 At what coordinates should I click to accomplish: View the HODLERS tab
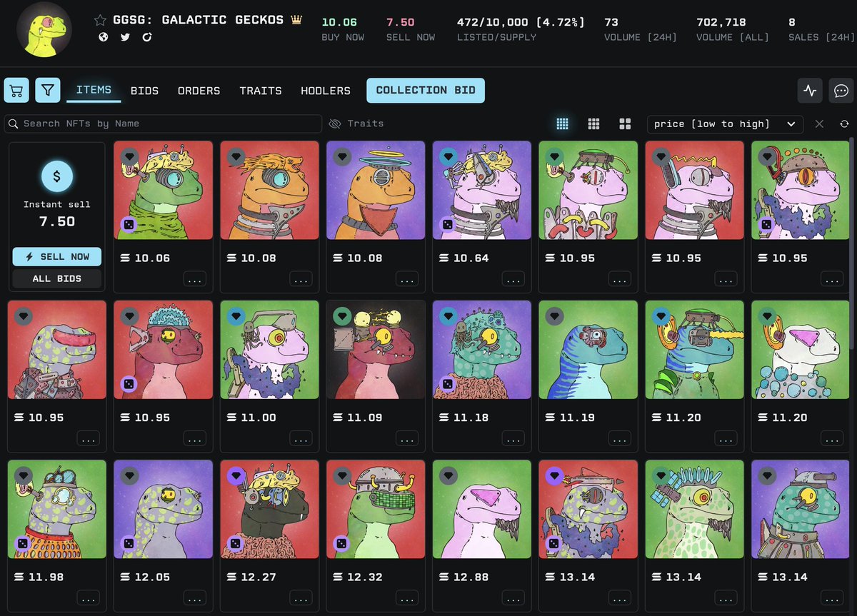tap(326, 91)
